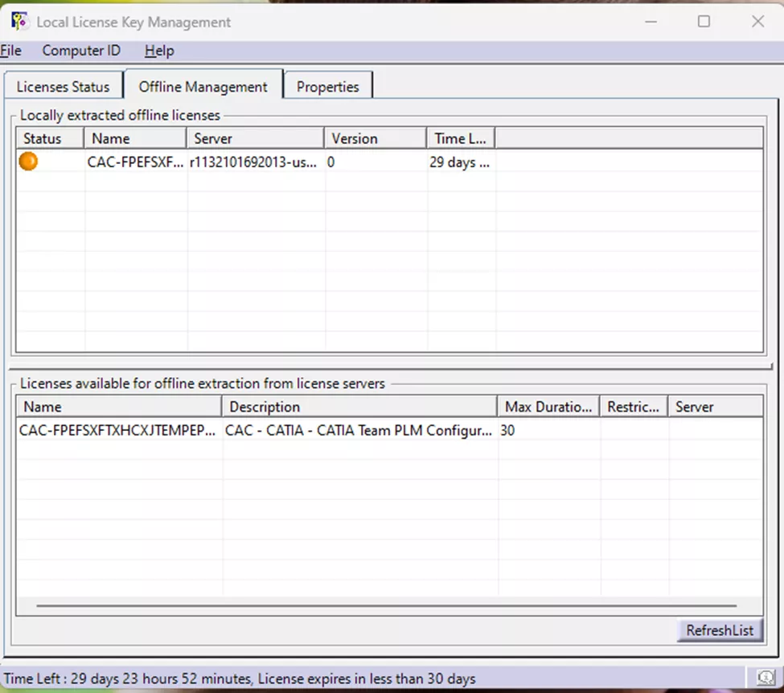
Task: Select the CATIA Team PLM license entry
Action: tap(241, 430)
